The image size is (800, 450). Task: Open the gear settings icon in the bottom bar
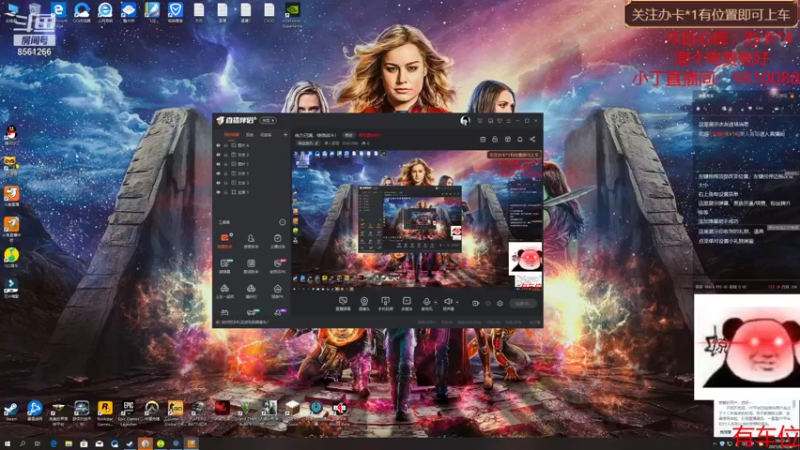point(499,303)
